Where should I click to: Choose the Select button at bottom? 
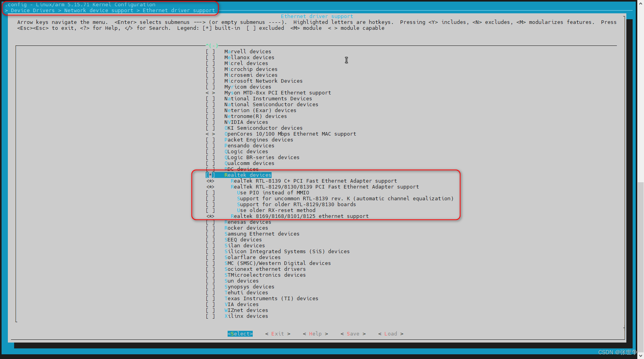(240, 334)
